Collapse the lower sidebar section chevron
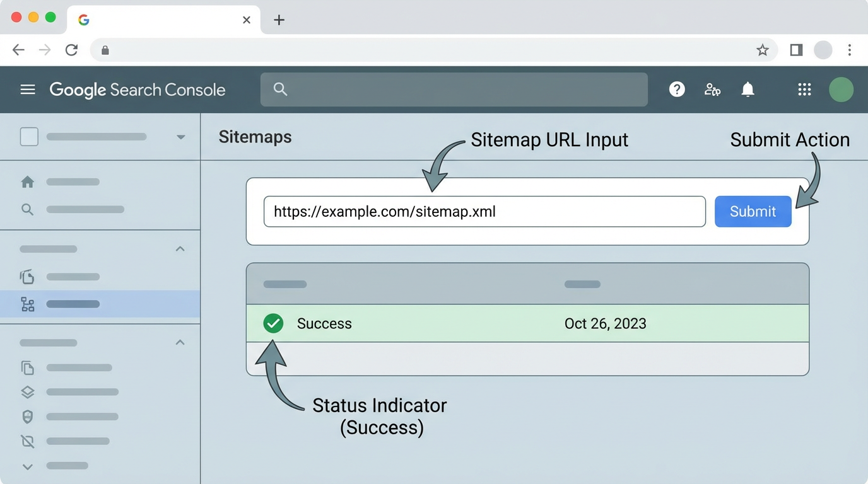The width and height of the screenshot is (868, 484). (180, 342)
